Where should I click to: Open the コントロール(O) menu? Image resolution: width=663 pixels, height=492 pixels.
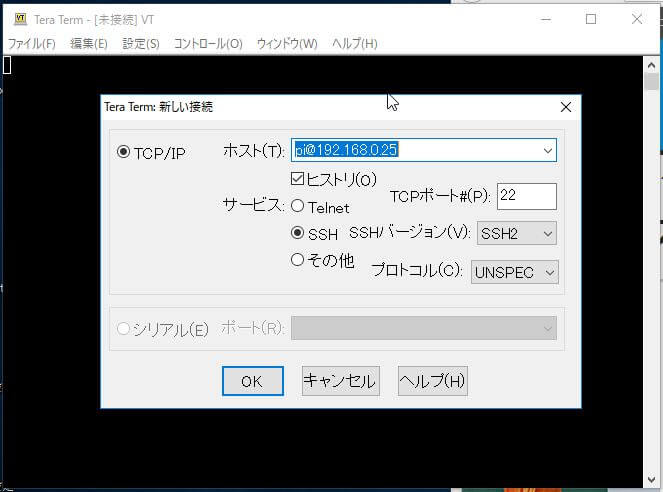pos(208,44)
